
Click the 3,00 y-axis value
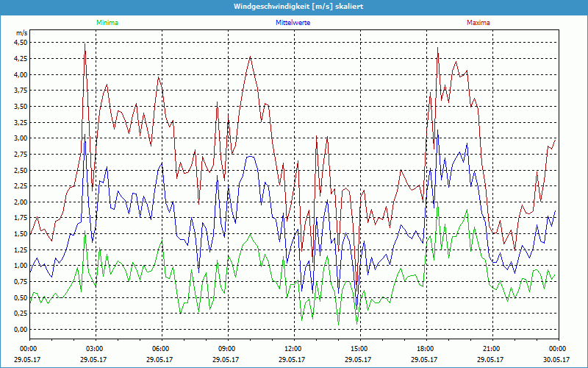[x=21, y=138]
